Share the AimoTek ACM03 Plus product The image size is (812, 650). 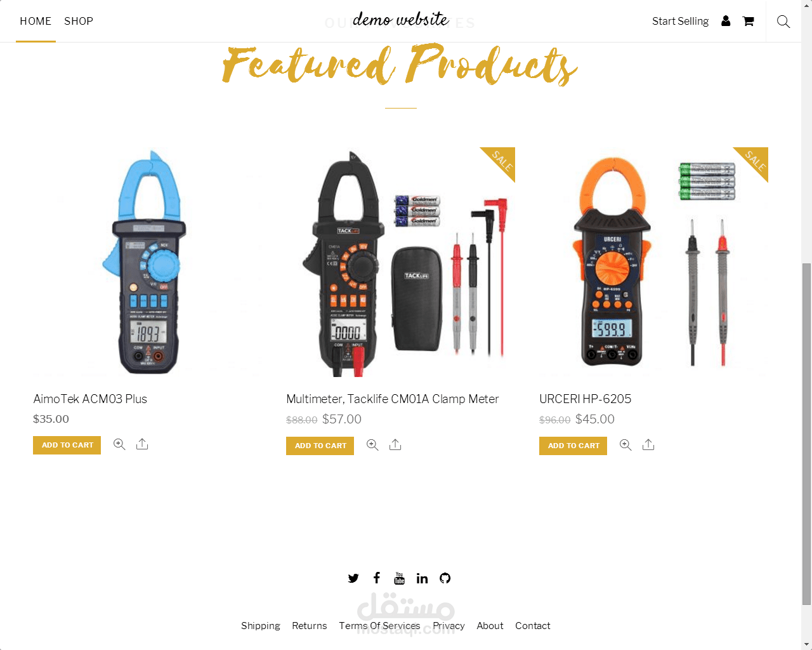[142, 444]
